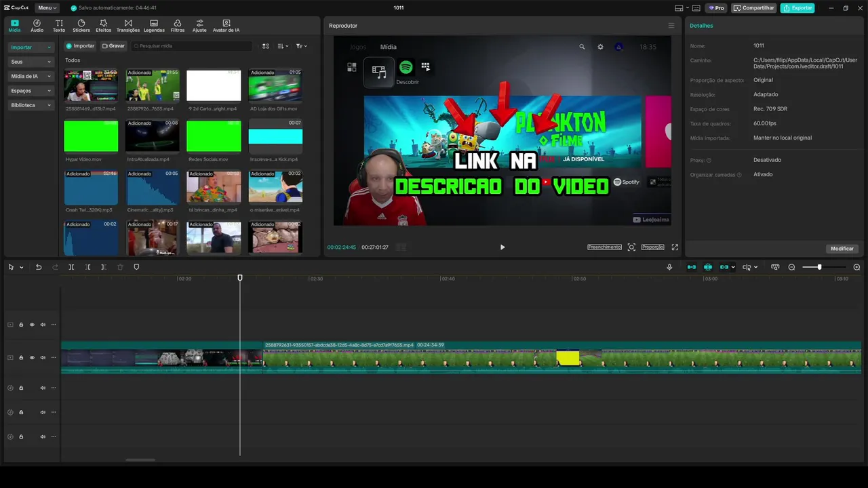Click the microphone voiceover icon
Viewport: 868px width, 488px height.
[669, 267]
